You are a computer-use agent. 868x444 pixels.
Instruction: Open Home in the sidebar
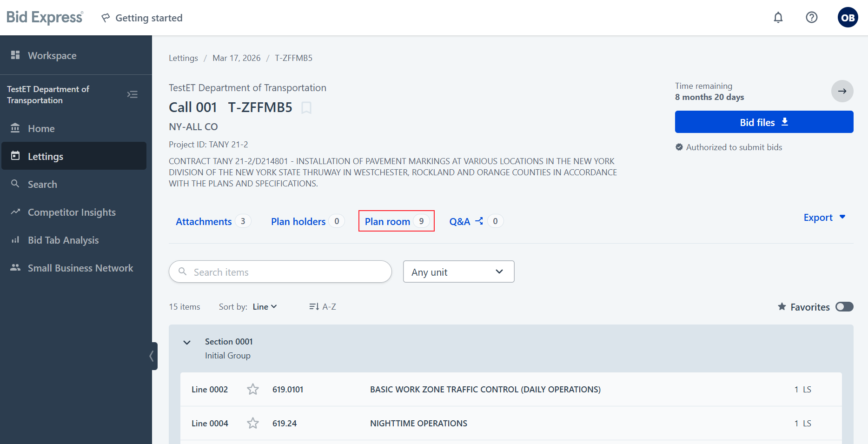coord(74,128)
